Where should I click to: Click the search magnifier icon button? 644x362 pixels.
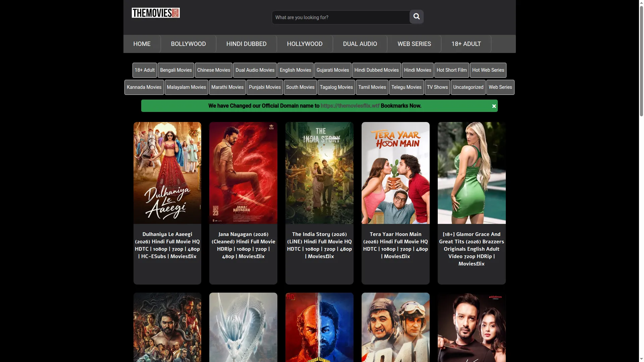pos(416,17)
